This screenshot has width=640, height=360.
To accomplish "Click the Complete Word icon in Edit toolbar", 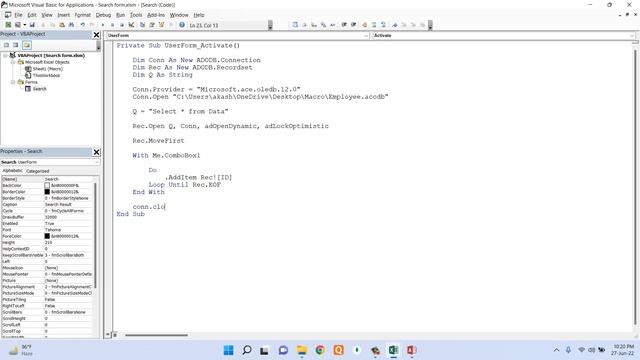I will (333, 25).
